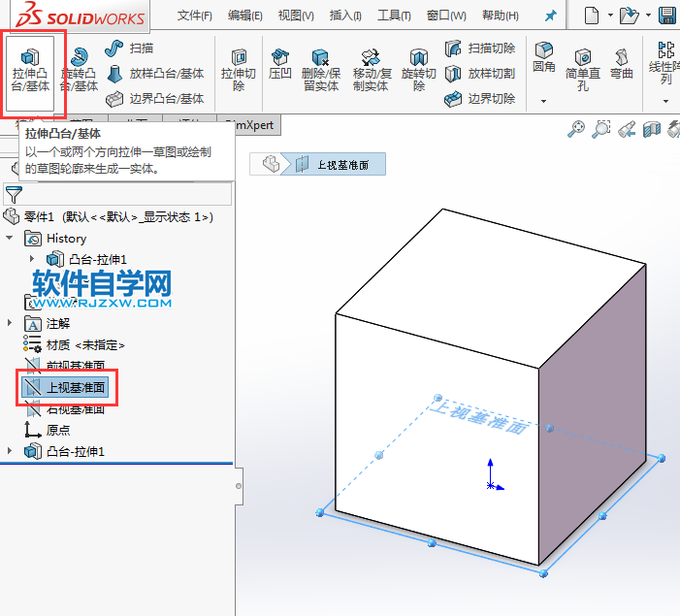Click the Previous View icon

click(627, 129)
